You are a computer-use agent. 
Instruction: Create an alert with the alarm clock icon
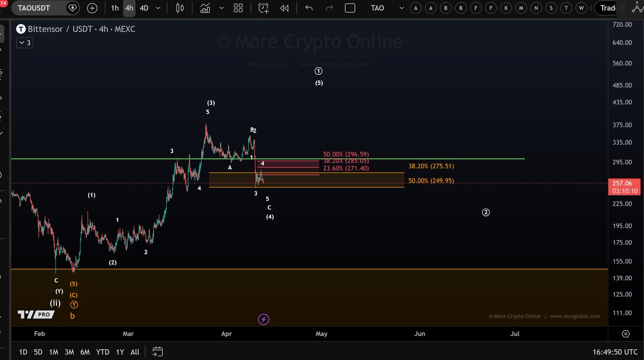pyautogui.click(x=264, y=8)
